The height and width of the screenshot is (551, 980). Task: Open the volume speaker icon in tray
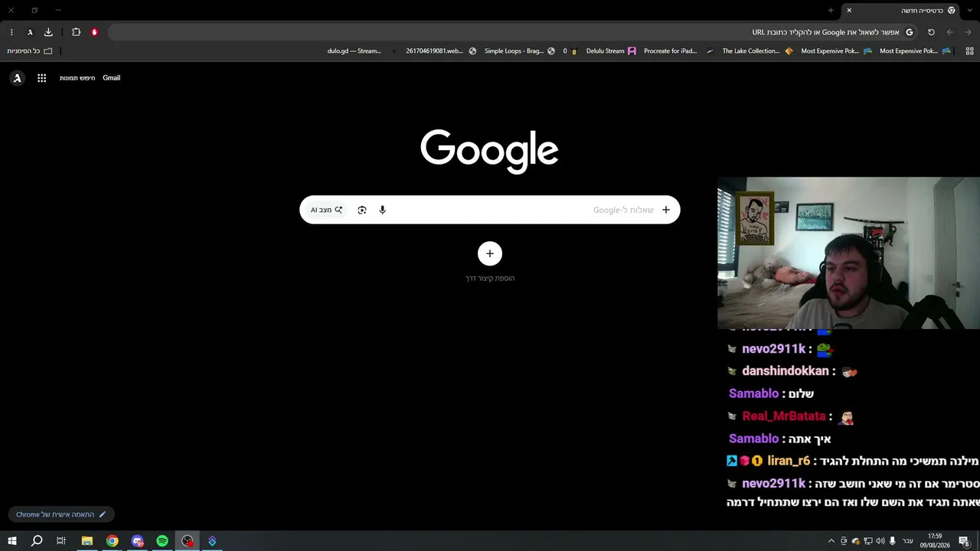[x=880, y=541]
